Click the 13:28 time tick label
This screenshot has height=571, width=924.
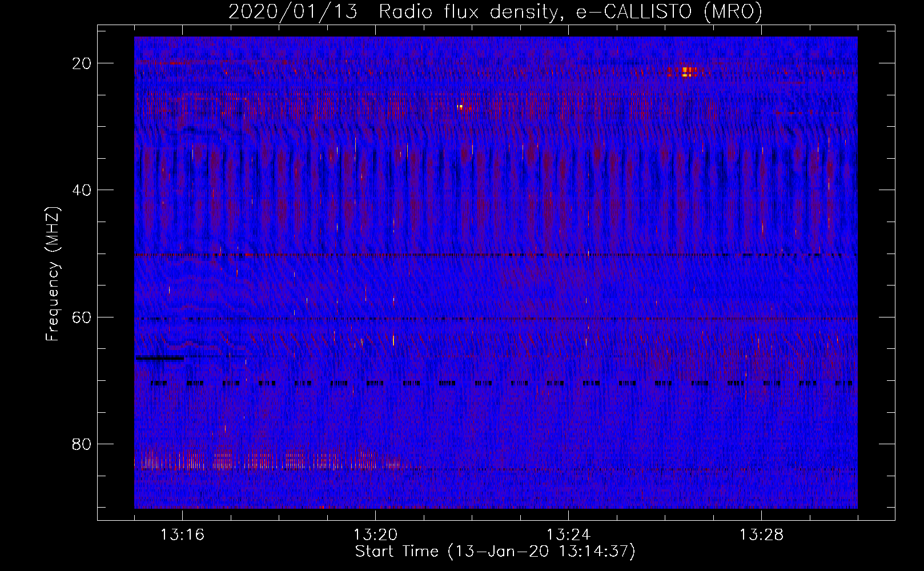(x=761, y=535)
